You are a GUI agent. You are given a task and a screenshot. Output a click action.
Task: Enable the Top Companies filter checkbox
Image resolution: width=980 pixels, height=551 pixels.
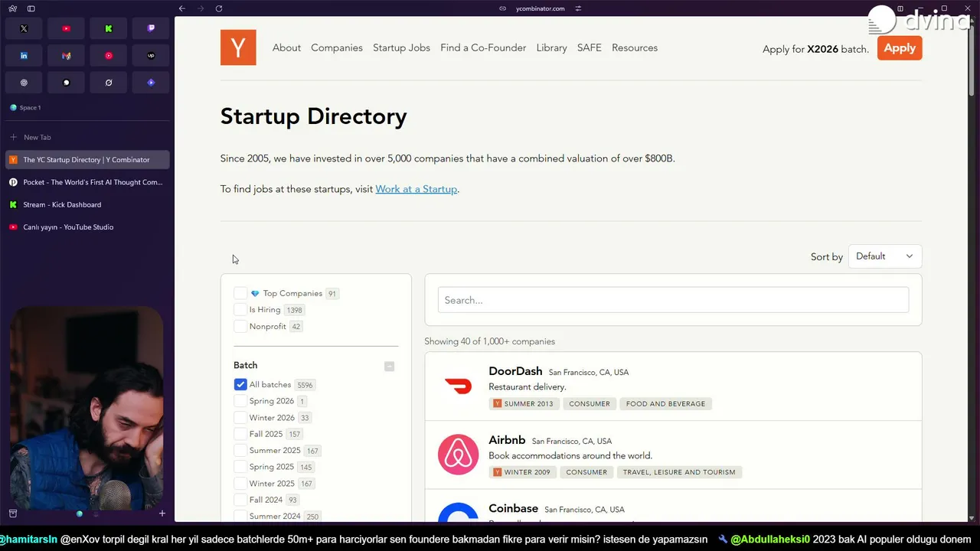(x=240, y=293)
